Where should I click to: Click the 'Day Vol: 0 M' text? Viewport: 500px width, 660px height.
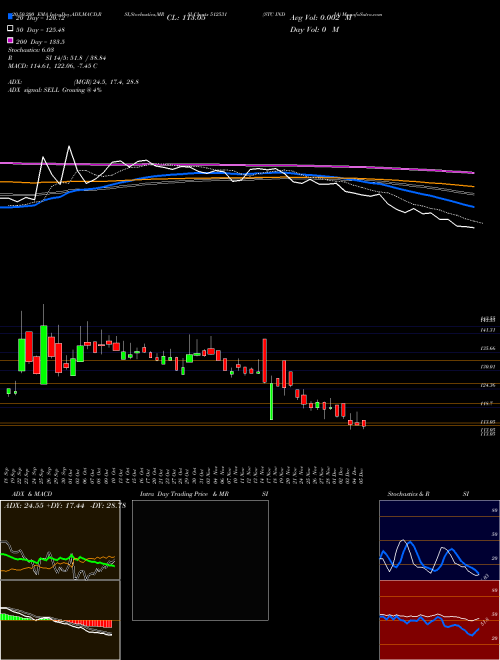coord(314,29)
